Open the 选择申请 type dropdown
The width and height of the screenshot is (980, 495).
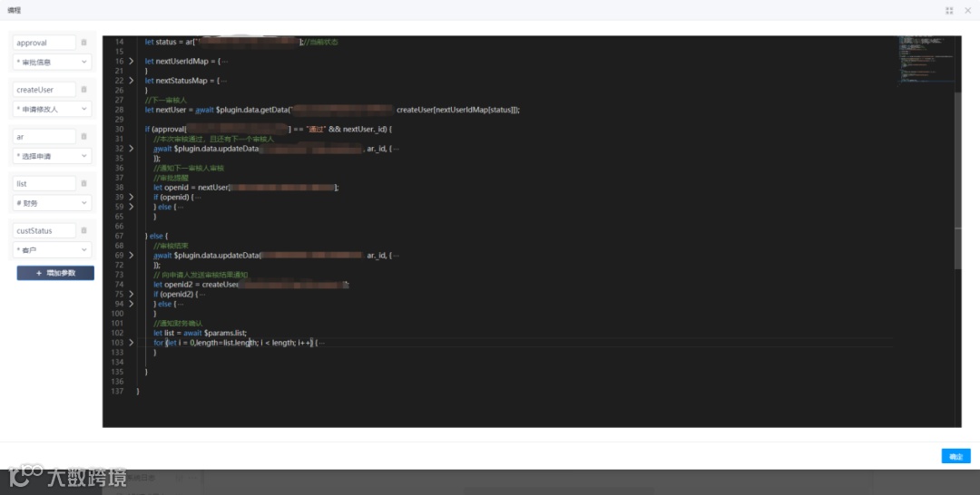point(52,156)
